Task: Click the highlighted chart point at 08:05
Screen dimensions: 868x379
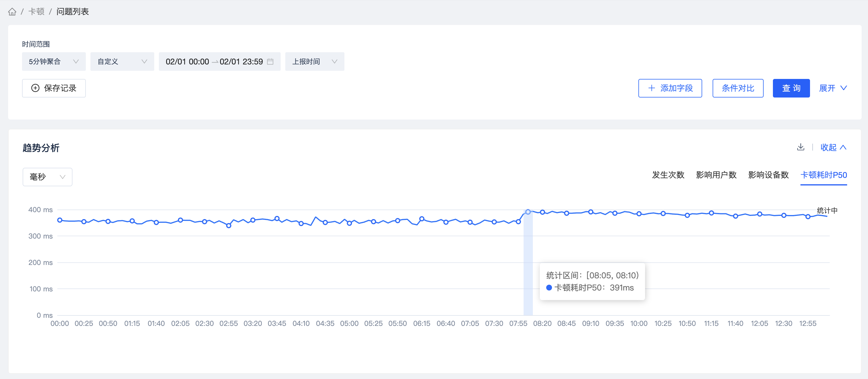Action: (528, 212)
